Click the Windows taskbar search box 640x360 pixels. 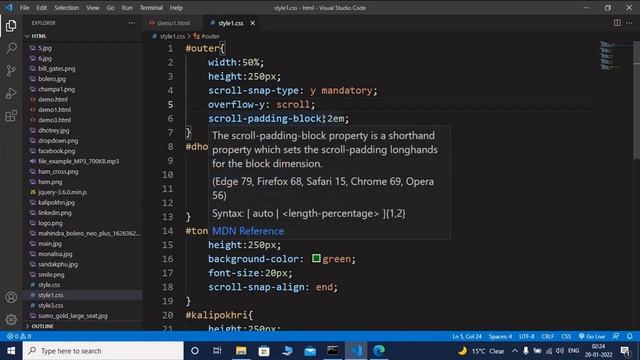(x=103, y=351)
